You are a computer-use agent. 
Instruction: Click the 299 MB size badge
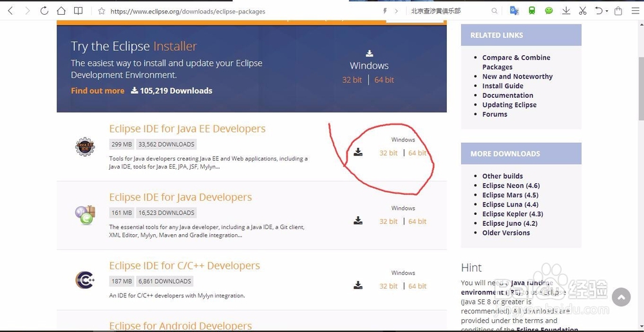[x=122, y=145]
